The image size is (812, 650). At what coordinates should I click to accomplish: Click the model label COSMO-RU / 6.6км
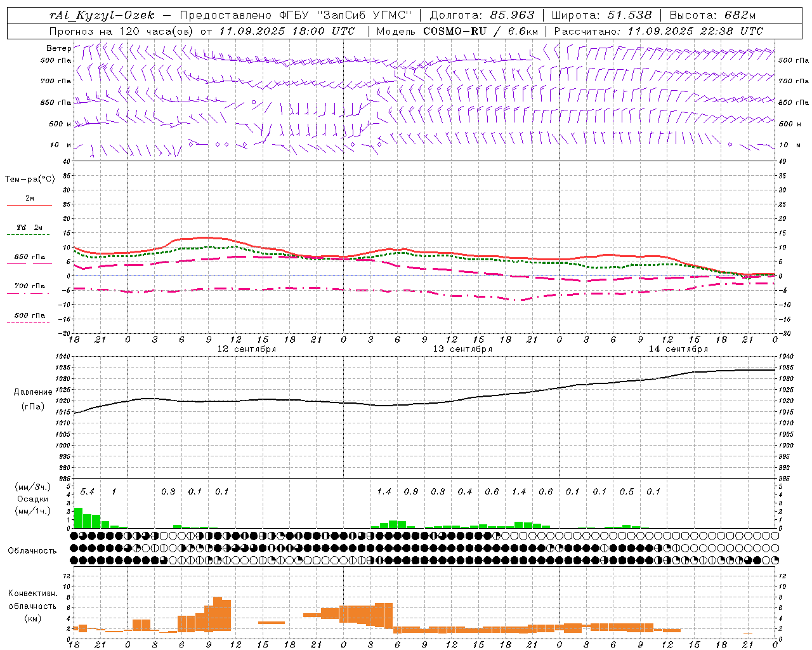(x=481, y=31)
